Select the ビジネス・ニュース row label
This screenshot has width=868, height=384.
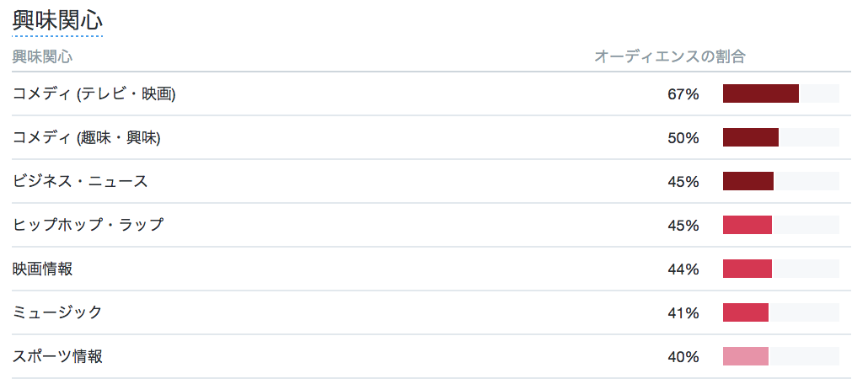coord(80,182)
